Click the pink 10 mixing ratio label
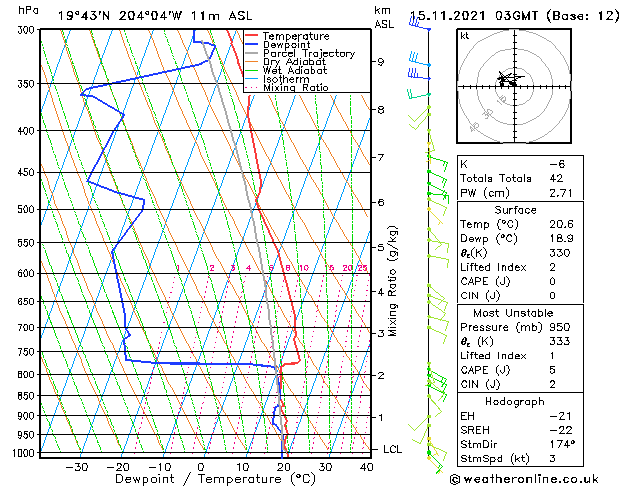 pyautogui.click(x=304, y=268)
